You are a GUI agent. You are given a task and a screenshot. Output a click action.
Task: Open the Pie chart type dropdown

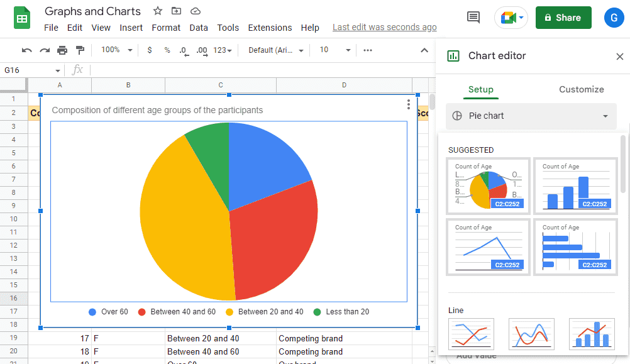tap(530, 116)
